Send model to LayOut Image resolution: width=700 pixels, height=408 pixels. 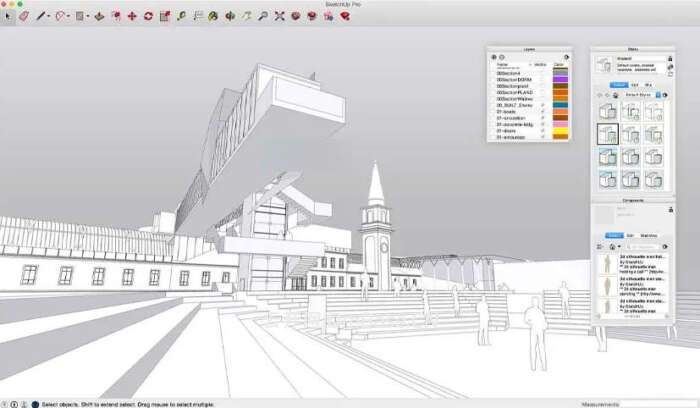click(x=329, y=17)
